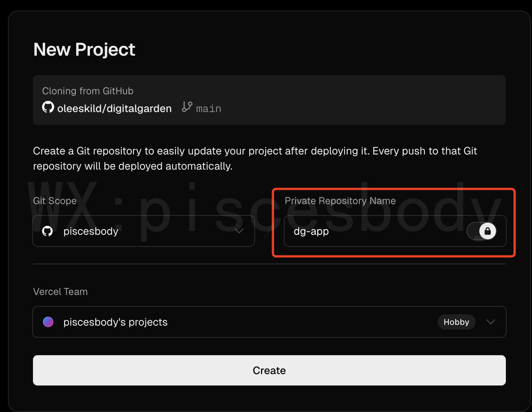532x412 pixels.
Task: Choose piscesbody's projects team option
Action: pyautogui.click(x=115, y=322)
